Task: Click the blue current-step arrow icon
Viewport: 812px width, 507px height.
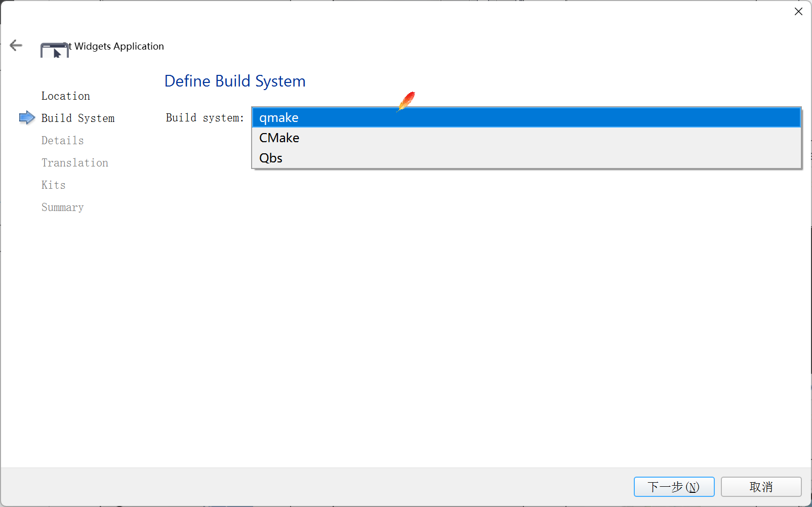Action: click(x=27, y=118)
